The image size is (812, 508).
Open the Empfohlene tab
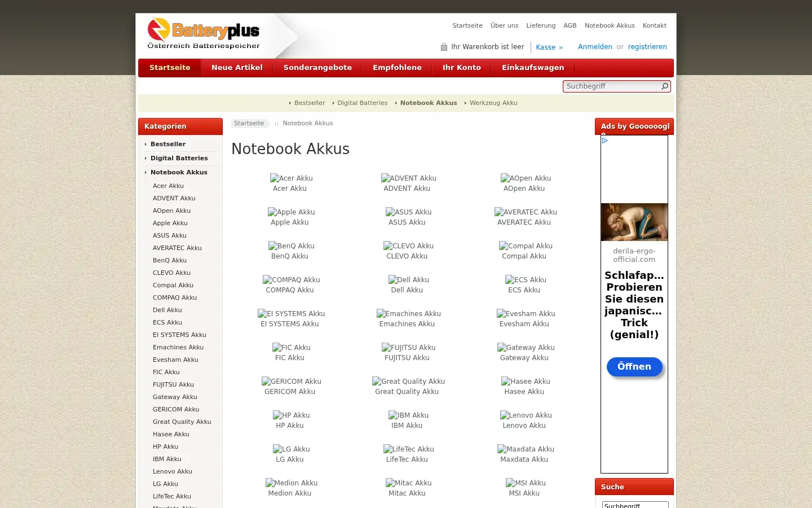[x=397, y=68]
